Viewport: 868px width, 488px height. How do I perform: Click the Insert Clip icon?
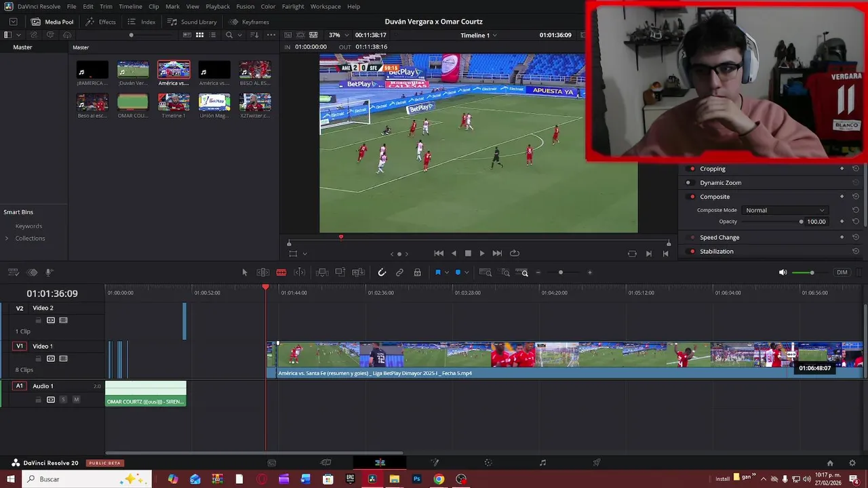322,272
